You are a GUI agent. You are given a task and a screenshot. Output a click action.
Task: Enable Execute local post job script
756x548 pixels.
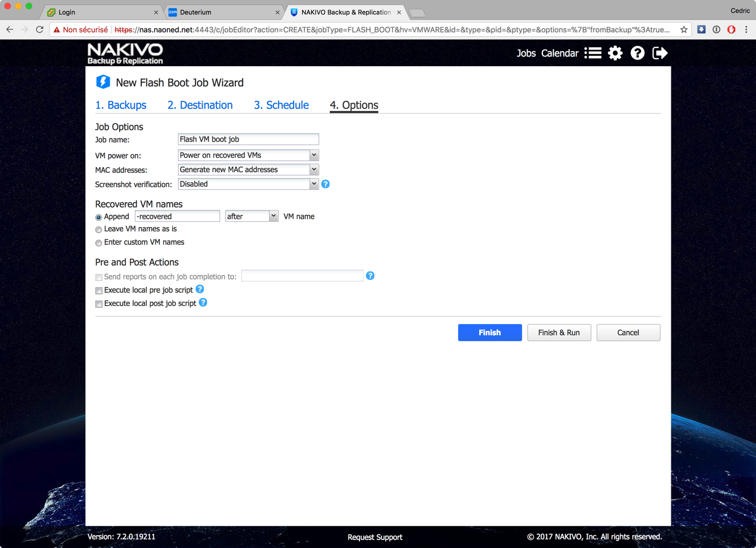tap(99, 304)
